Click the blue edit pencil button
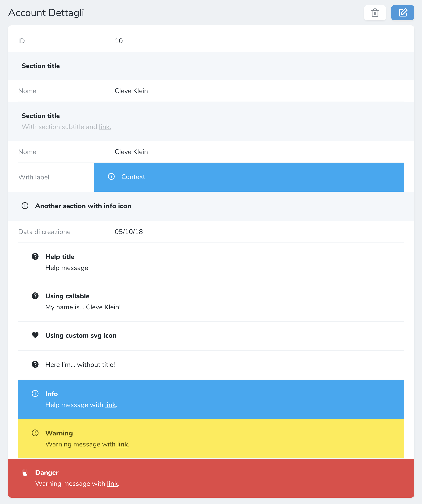This screenshot has width=422, height=504. click(x=403, y=13)
